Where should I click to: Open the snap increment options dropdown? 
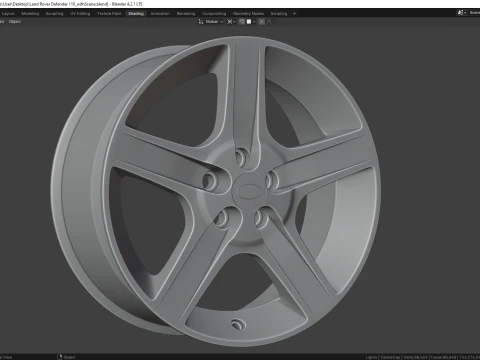pyautogui.click(x=251, y=22)
